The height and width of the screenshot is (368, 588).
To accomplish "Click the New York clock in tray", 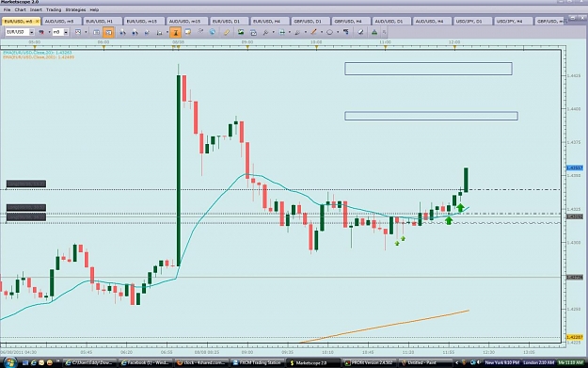I will (x=502, y=362).
